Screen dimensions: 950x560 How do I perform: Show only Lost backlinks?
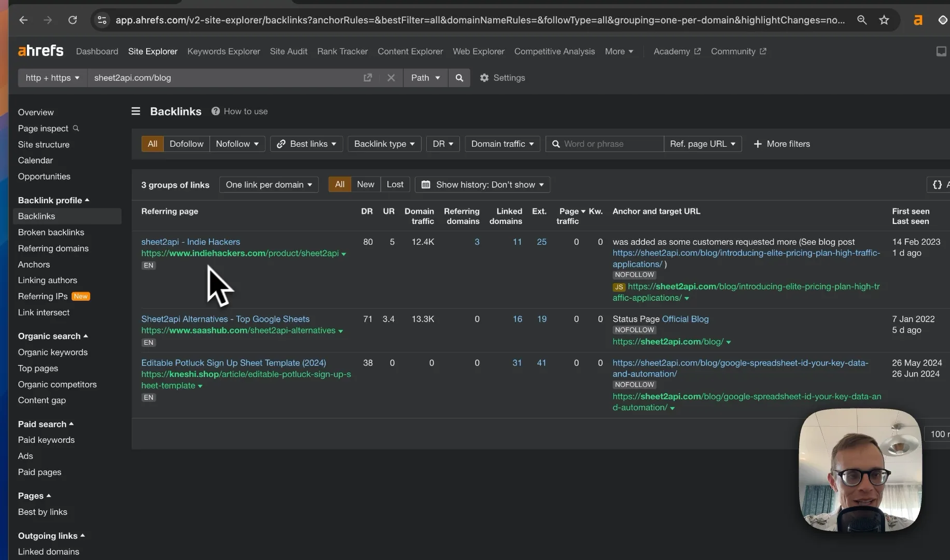pos(395,185)
